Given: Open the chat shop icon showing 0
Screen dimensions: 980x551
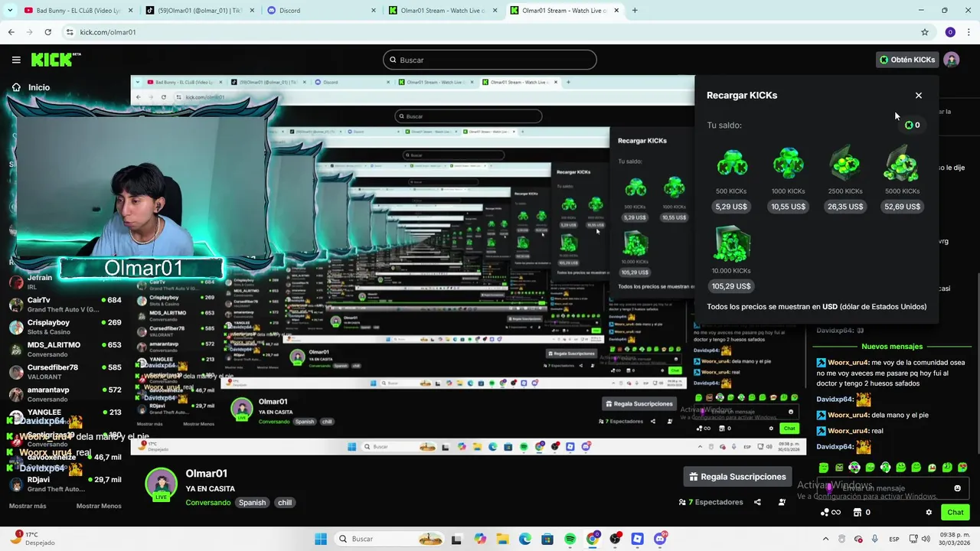Looking at the screenshot, I should [862, 513].
